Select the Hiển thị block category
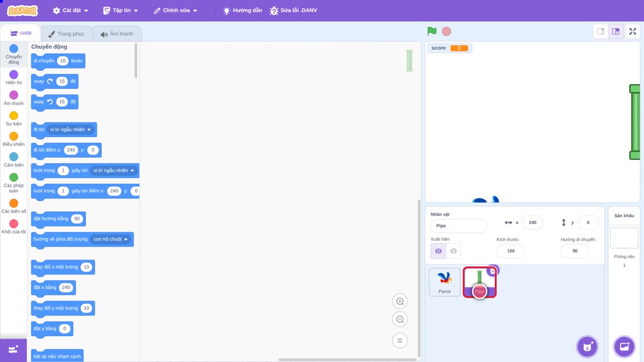Viewport: 644px width, 362px height. [13, 77]
